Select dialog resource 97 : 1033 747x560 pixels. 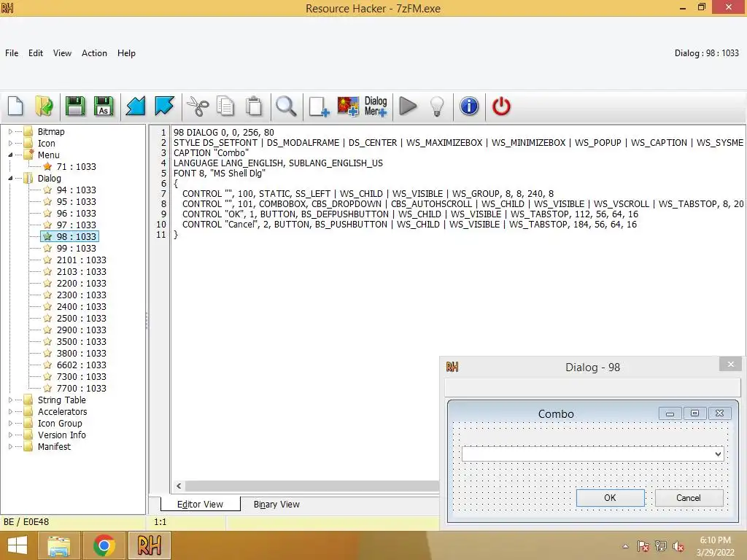[x=76, y=225]
